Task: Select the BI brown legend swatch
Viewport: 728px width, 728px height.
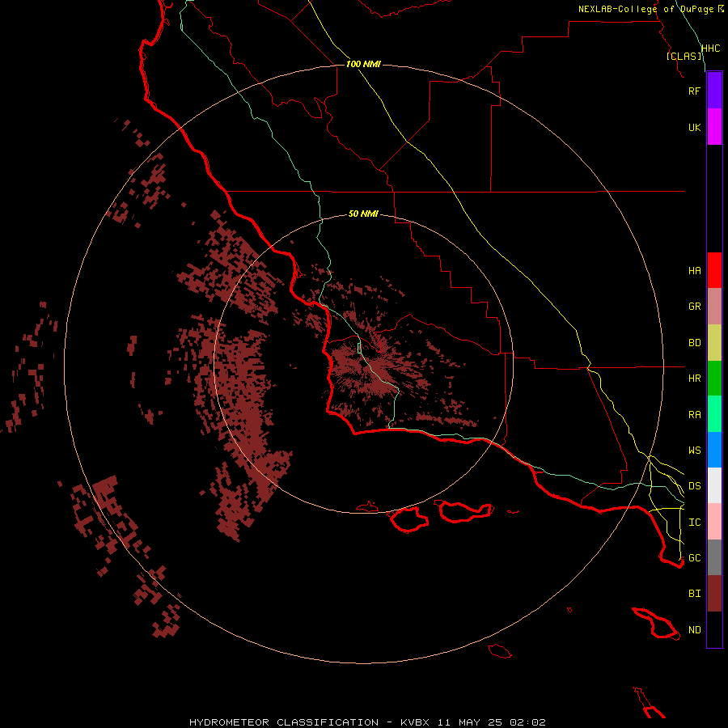Action: [714, 594]
